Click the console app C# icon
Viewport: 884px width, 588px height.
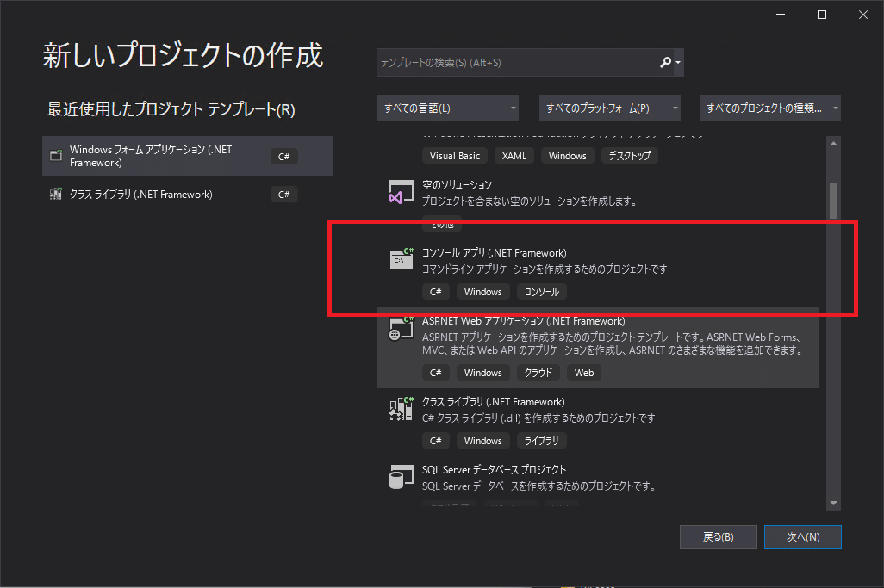401,260
